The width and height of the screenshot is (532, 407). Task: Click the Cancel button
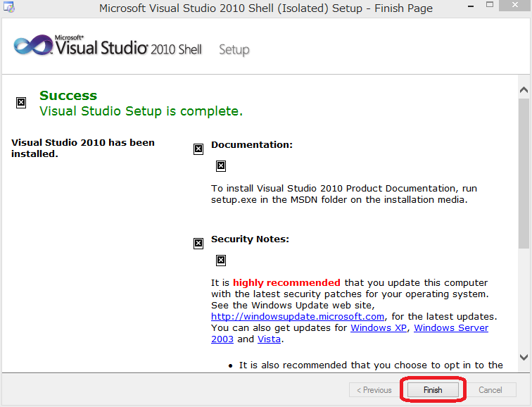point(490,389)
